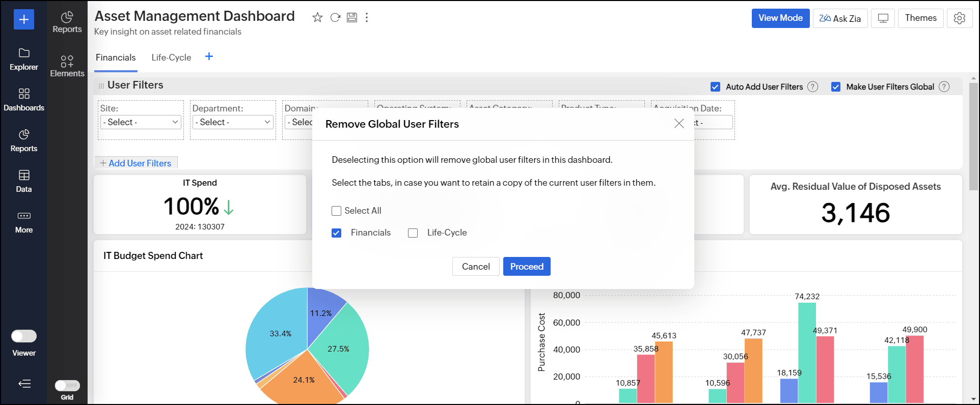Toggle the Viewer switch

(x=24, y=336)
